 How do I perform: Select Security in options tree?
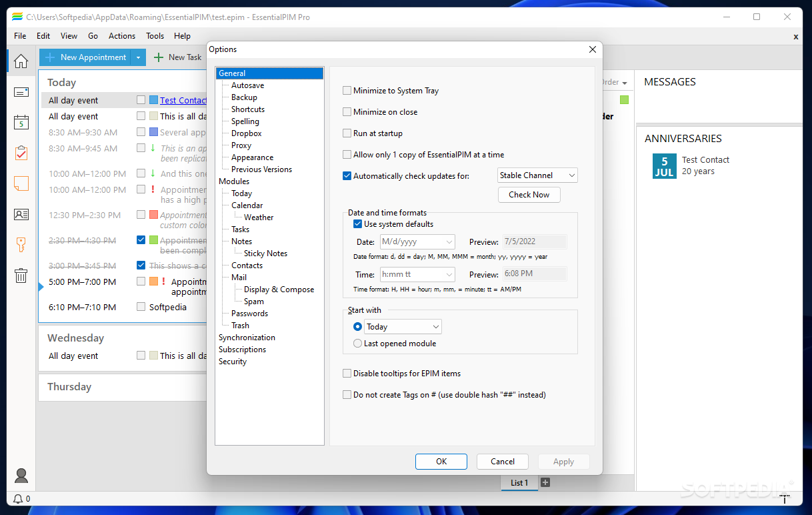point(233,362)
